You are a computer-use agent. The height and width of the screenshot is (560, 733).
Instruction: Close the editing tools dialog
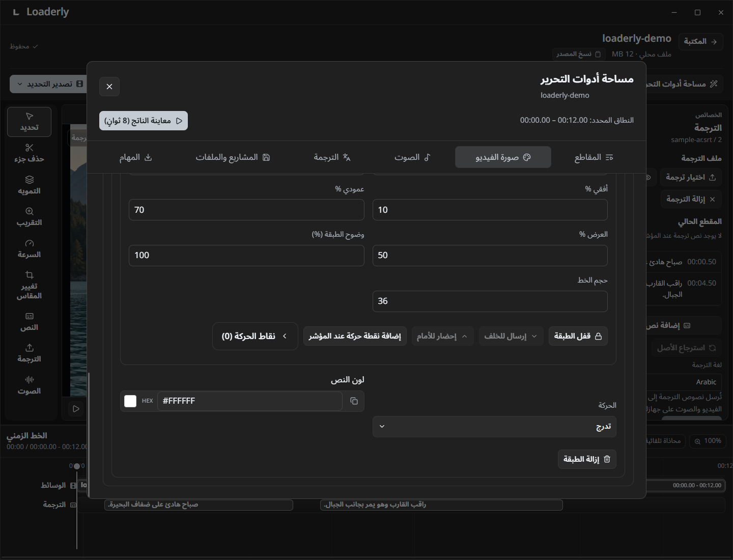point(109,87)
